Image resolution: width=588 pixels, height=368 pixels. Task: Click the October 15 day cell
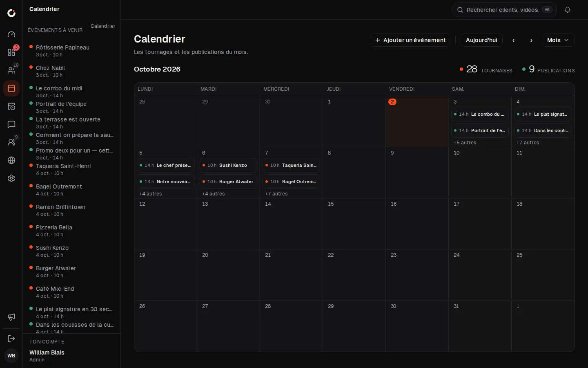click(354, 224)
